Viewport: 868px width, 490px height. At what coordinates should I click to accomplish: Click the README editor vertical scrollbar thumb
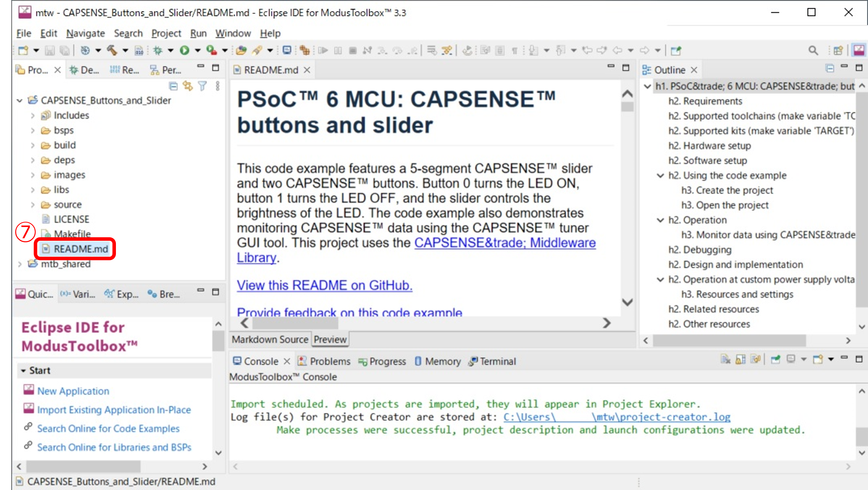[627, 107]
